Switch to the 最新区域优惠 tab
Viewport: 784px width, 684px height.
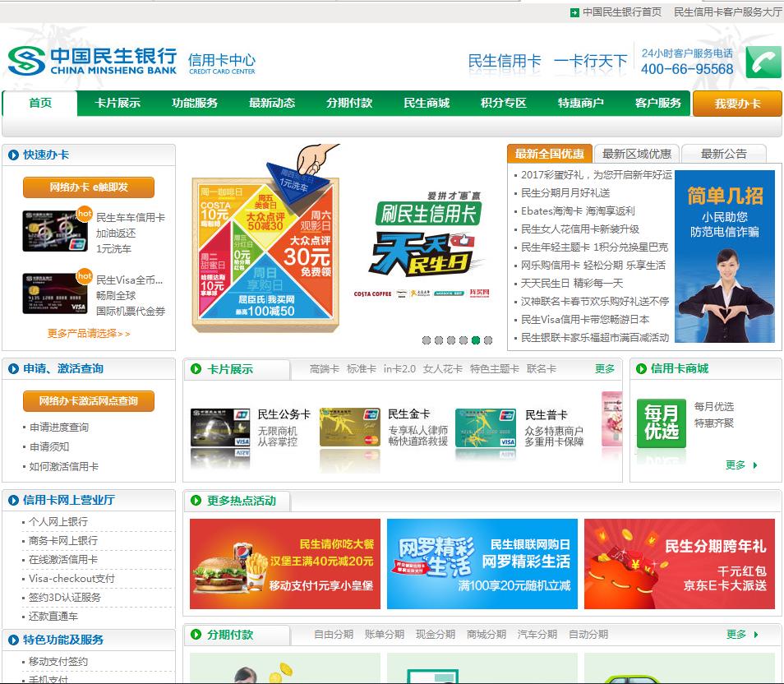[x=637, y=154]
